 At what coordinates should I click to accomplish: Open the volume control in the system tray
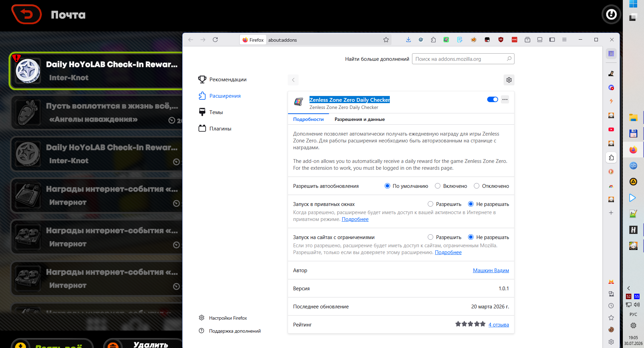[637, 305]
